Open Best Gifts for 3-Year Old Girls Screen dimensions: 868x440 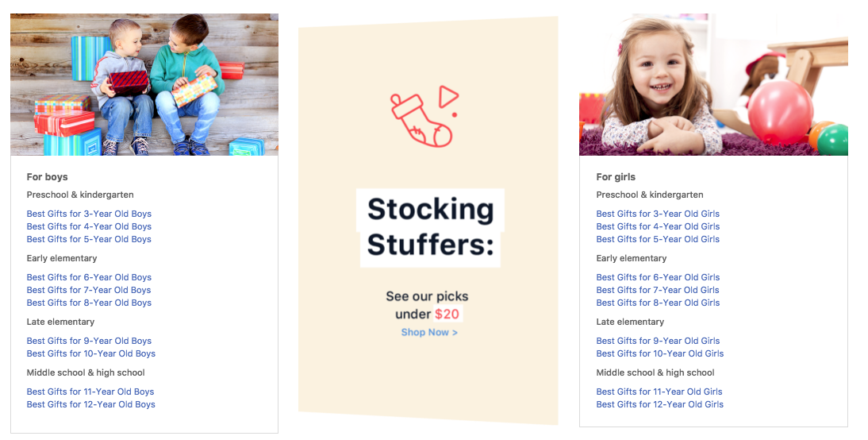coord(658,214)
